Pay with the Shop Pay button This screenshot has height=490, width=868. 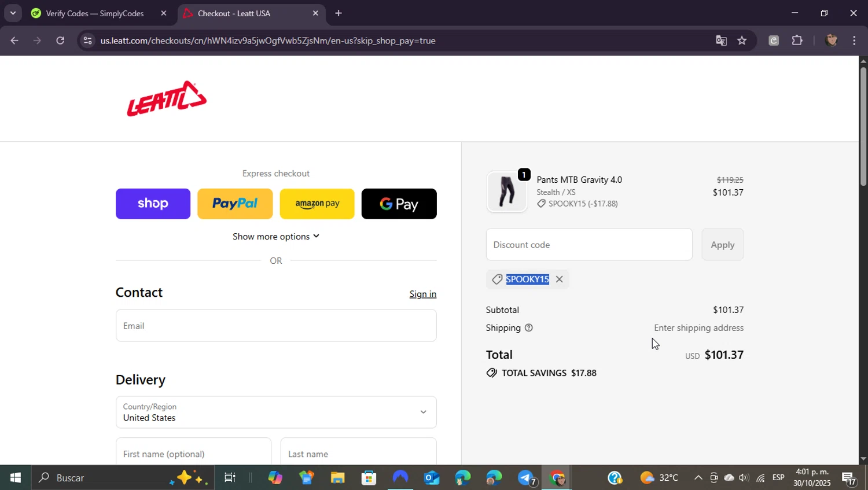(153, 204)
